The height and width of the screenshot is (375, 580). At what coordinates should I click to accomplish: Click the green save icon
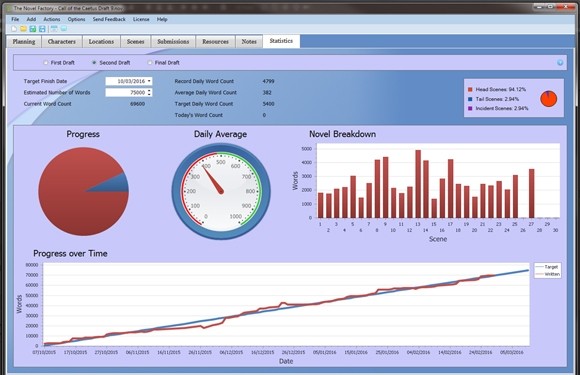coord(33,29)
